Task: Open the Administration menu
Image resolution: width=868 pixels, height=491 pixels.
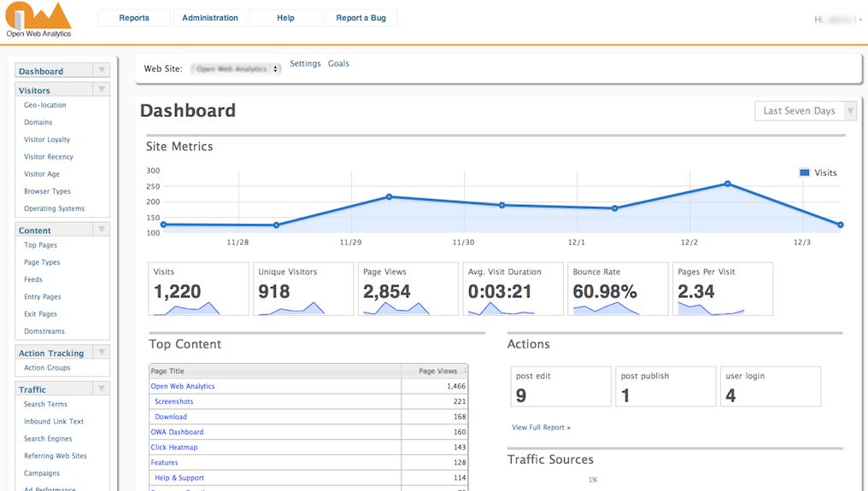Action: pos(210,18)
